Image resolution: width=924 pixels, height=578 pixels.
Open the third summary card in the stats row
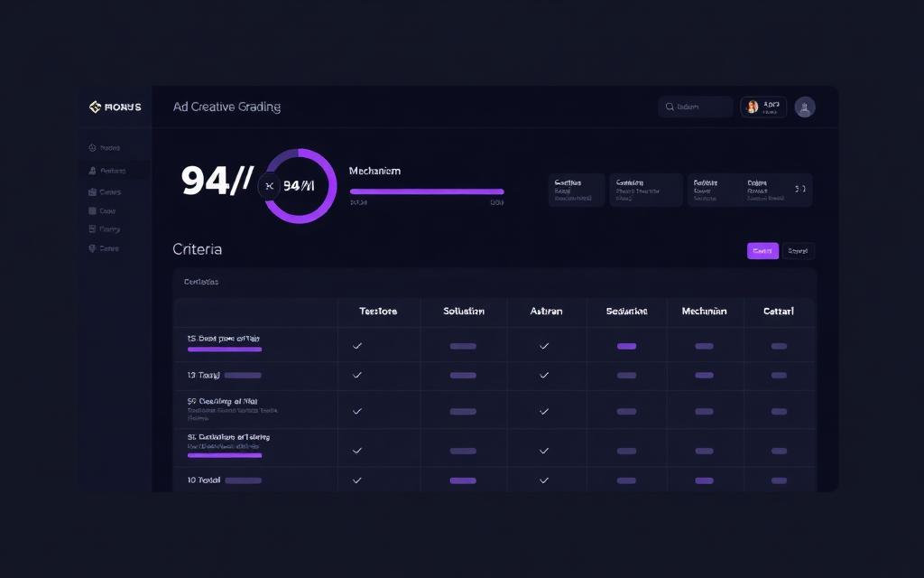pyautogui.click(x=713, y=190)
